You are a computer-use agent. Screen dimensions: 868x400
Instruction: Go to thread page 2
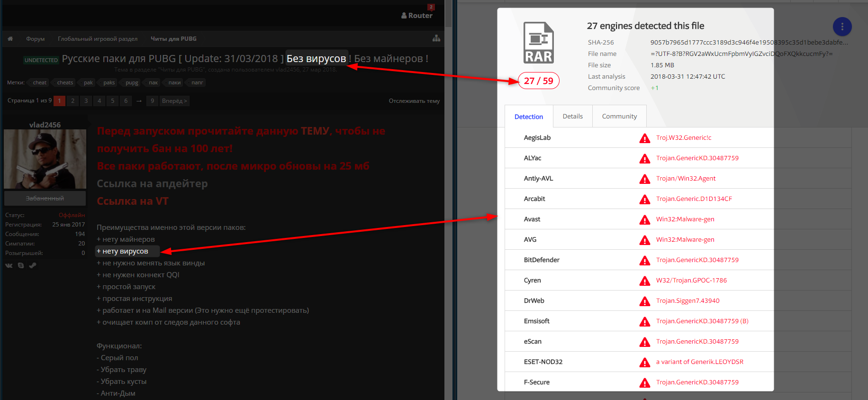(72, 101)
